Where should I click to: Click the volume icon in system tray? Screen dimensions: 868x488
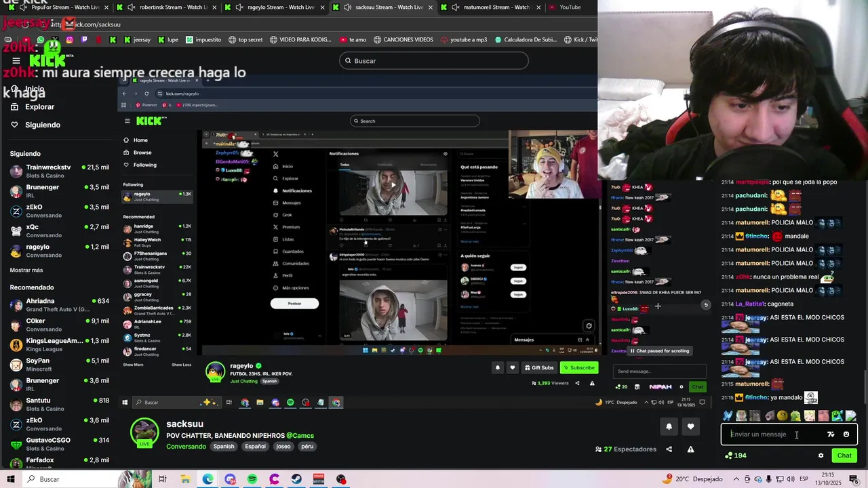(x=790, y=479)
